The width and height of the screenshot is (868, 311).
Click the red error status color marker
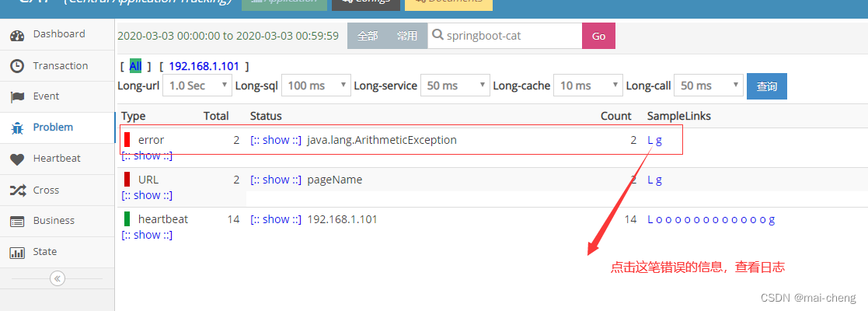pyautogui.click(x=127, y=141)
